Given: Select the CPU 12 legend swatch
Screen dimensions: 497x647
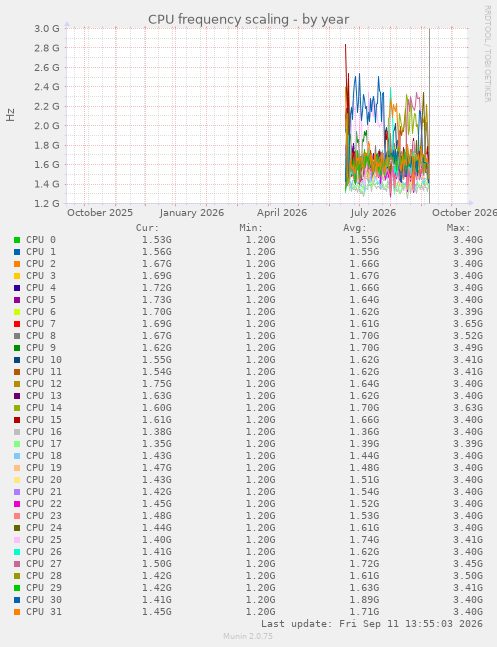Looking at the screenshot, I should [17, 384].
